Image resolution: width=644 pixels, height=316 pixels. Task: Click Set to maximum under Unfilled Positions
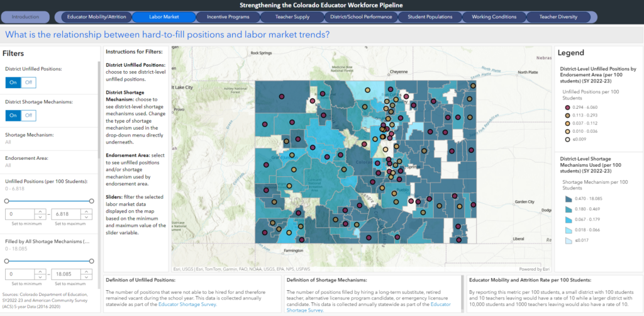71,223
